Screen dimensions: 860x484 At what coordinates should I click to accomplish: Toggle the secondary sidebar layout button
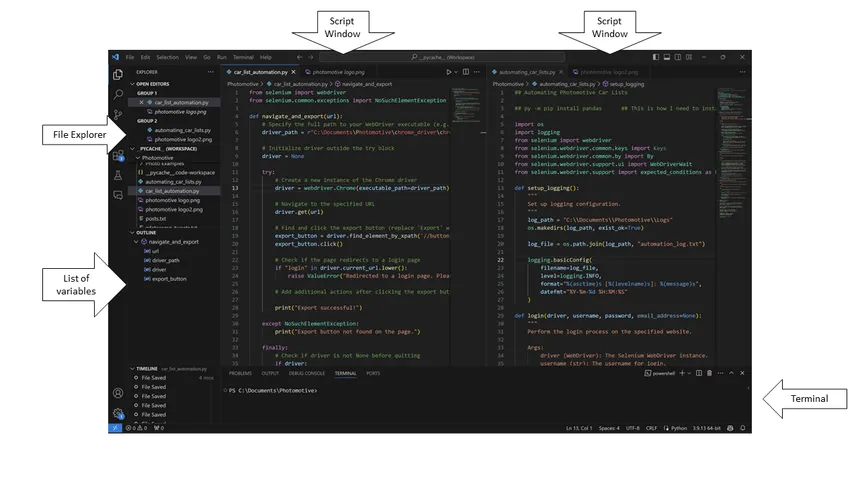pos(678,57)
